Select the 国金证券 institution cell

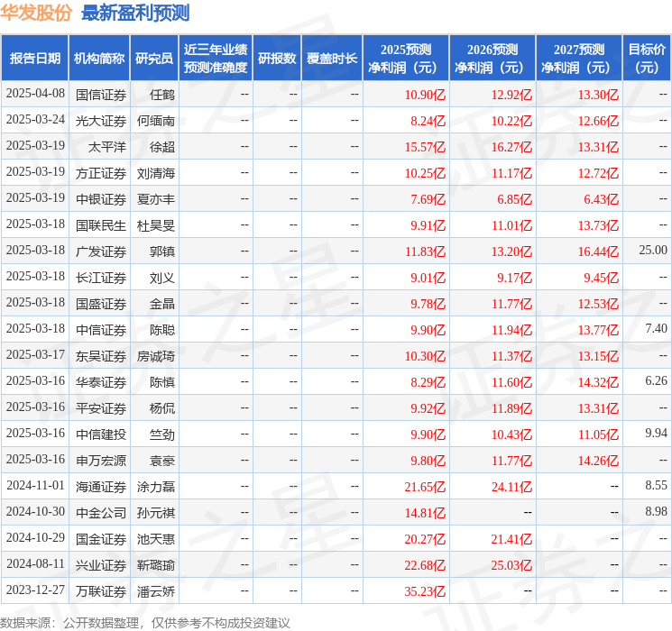point(101,539)
